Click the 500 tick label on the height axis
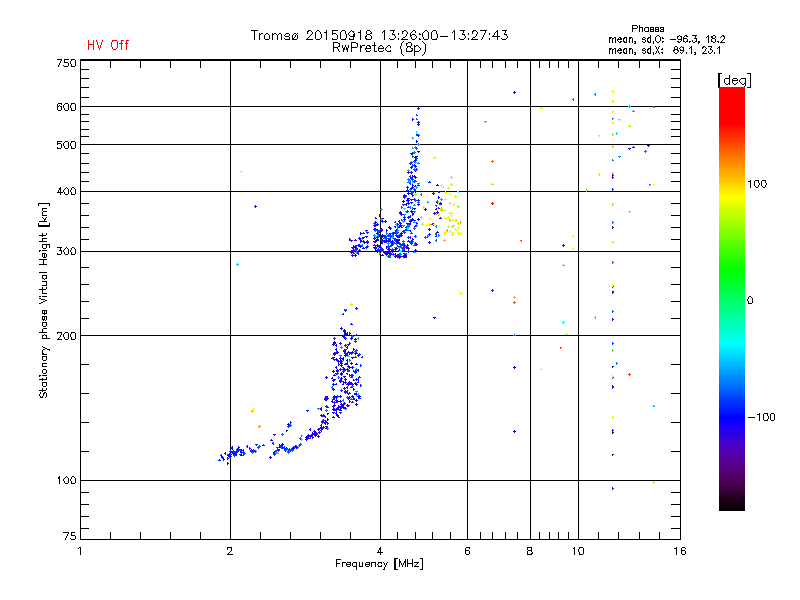 tap(66, 145)
